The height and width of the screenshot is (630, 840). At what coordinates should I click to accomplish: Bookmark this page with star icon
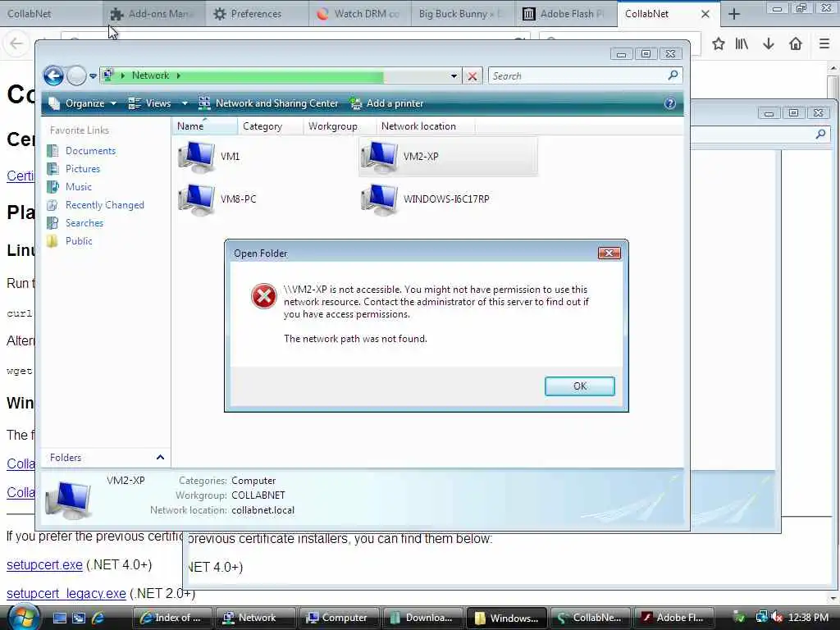pos(719,44)
